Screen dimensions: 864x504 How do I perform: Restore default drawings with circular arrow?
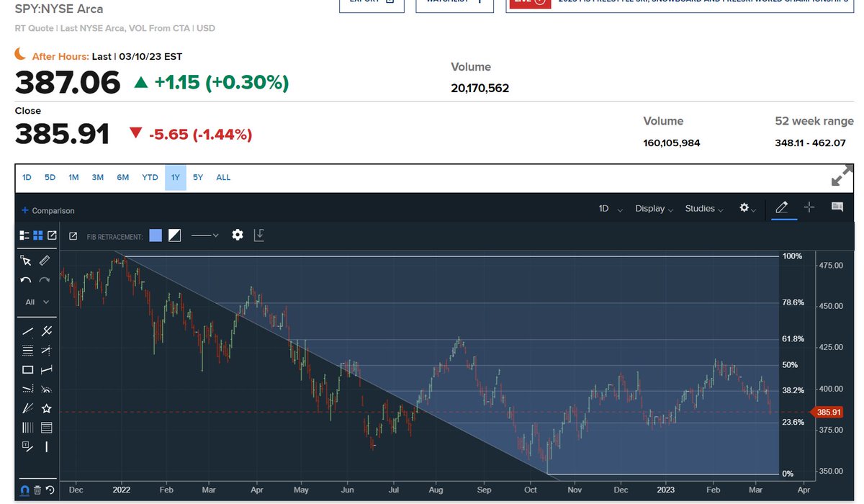click(x=50, y=490)
